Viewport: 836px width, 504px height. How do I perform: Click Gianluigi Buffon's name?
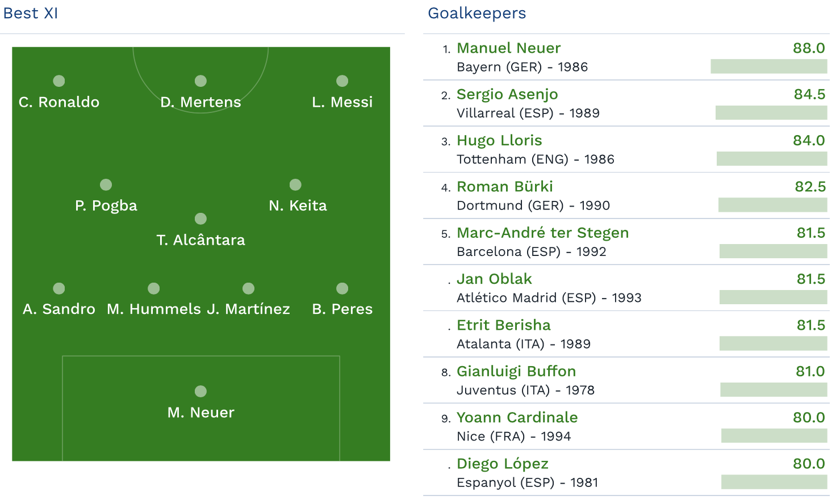516,371
